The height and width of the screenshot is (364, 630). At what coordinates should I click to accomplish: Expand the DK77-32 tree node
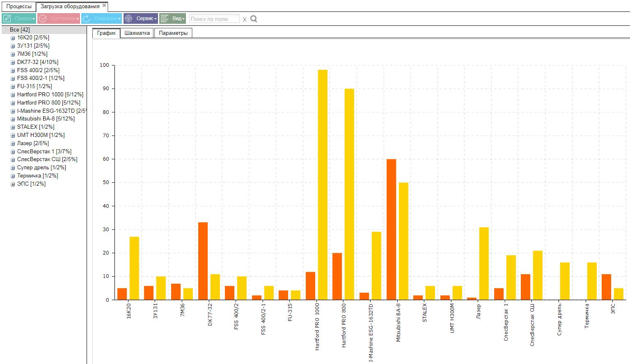pos(13,62)
